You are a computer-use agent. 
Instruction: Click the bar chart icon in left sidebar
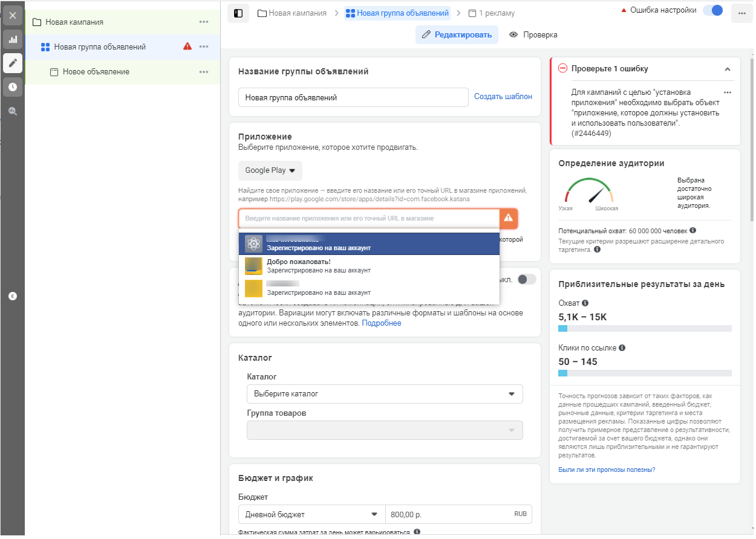point(12,39)
